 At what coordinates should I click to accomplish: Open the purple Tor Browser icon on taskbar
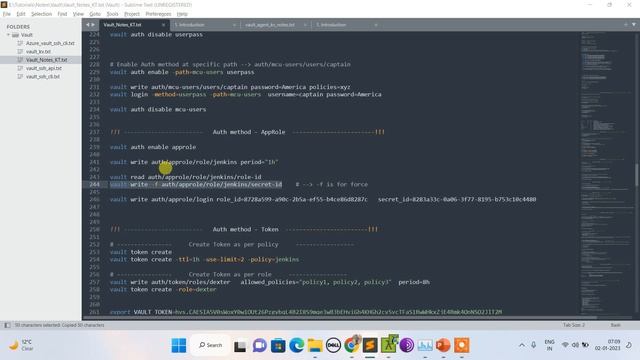pyautogui.click(x=407, y=345)
